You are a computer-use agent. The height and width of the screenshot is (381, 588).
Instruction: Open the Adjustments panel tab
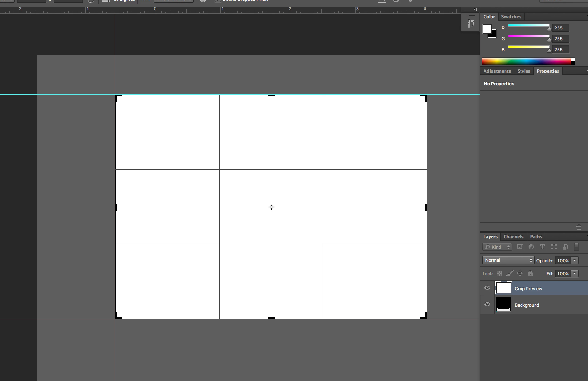coord(497,71)
